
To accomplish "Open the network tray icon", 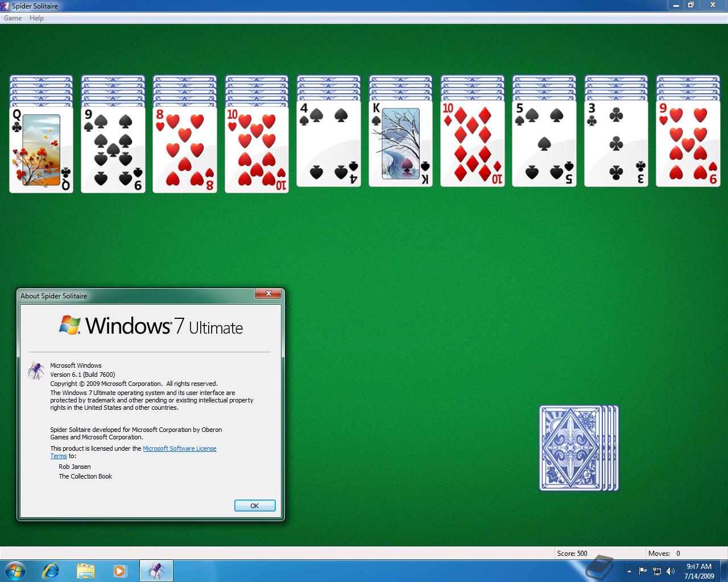I will (657, 571).
